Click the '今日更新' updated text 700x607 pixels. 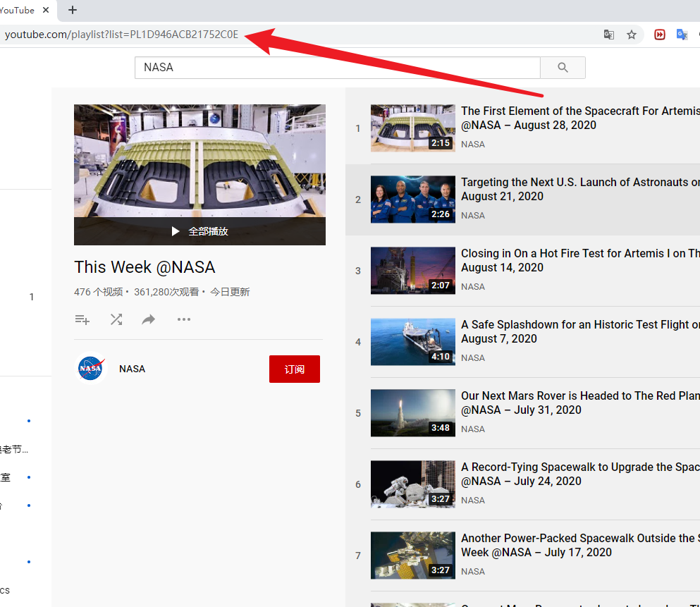click(x=230, y=292)
